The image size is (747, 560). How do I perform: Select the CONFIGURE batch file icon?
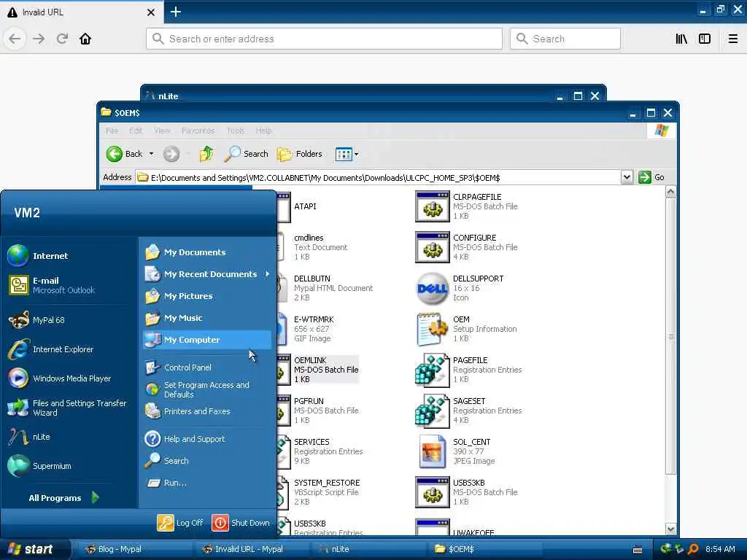(x=432, y=247)
